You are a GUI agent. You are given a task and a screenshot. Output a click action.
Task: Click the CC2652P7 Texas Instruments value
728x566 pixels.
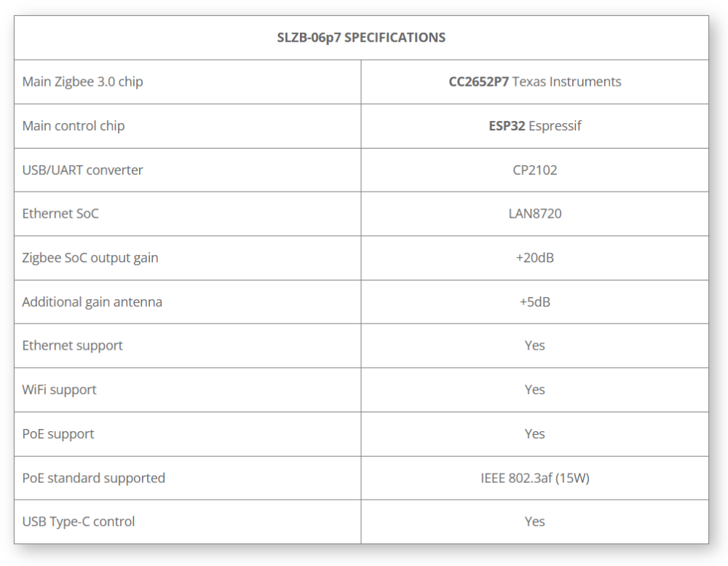tap(534, 82)
